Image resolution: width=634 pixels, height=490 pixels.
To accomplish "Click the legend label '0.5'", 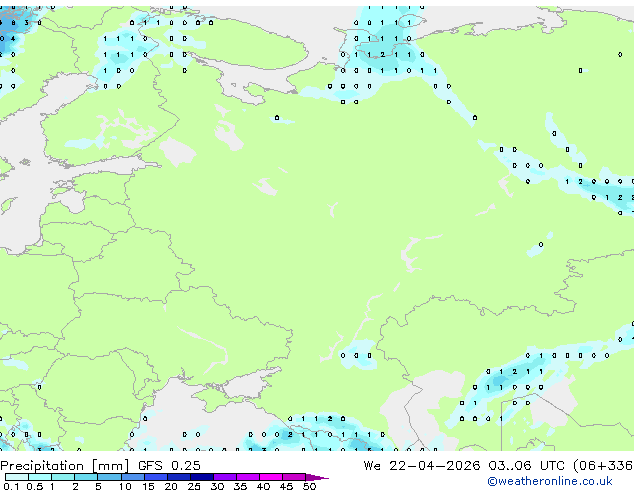I will pyautogui.click(x=34, y=486).
